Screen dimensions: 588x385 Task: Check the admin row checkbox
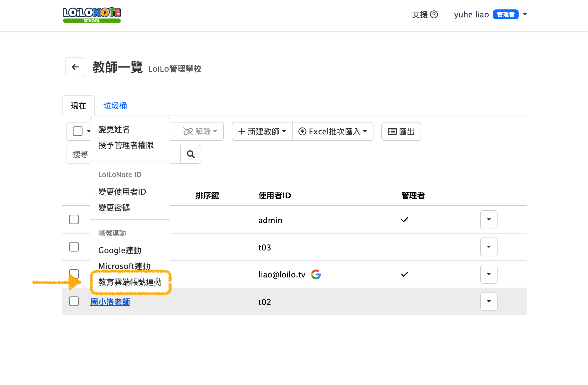[74, 220]
